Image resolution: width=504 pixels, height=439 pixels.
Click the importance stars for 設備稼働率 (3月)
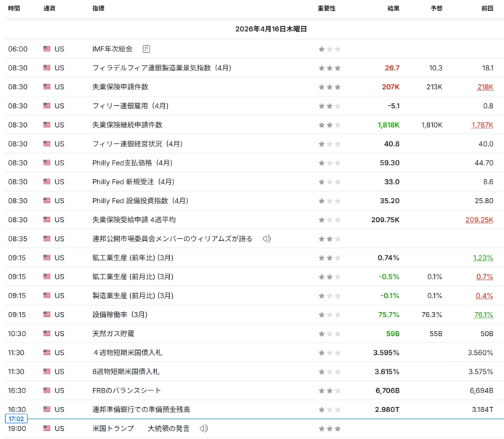click(329, 314)
